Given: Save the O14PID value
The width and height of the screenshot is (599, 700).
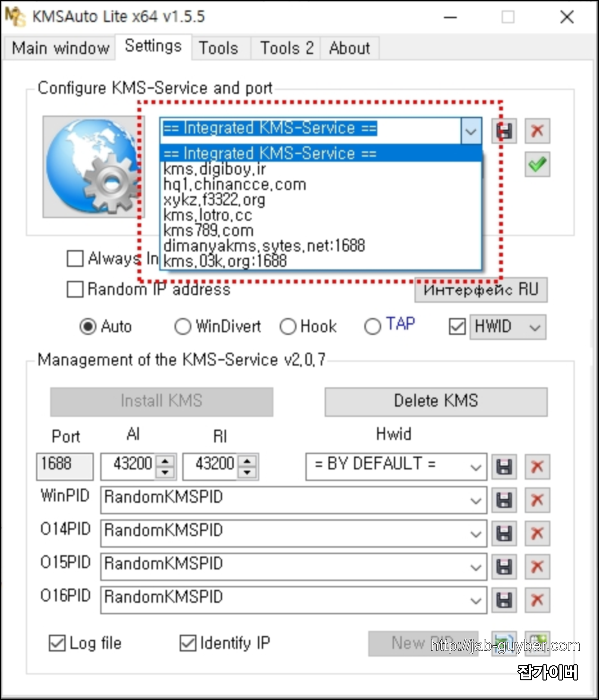Looking at the screenshot, I should [504, 533].
